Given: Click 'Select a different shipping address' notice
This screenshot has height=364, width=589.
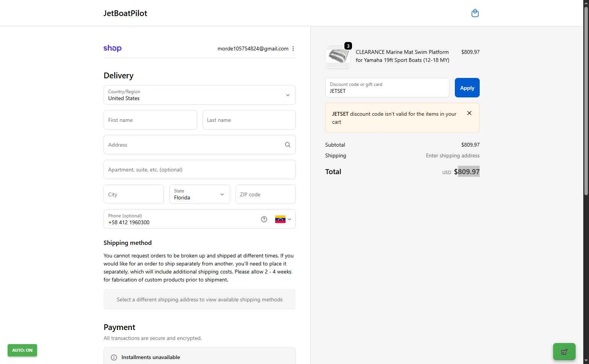Looking at the screenshot, I should pyautogui.click(x=200, y=299).
